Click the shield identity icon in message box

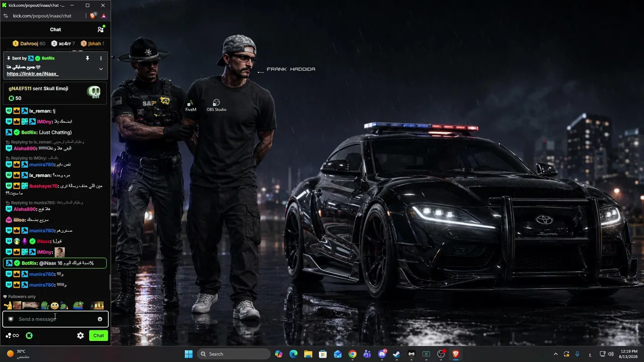click(11, 319)
